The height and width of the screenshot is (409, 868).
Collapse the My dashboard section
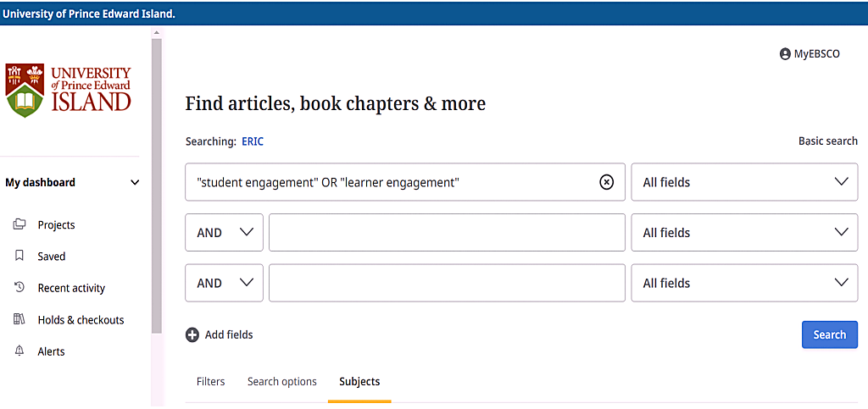coord(135,182)
